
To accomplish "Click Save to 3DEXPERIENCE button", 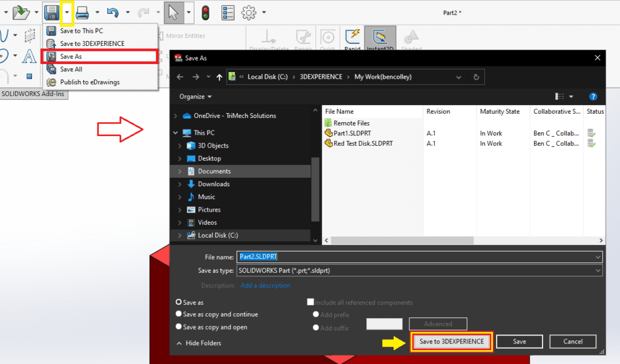I will 452,342.
